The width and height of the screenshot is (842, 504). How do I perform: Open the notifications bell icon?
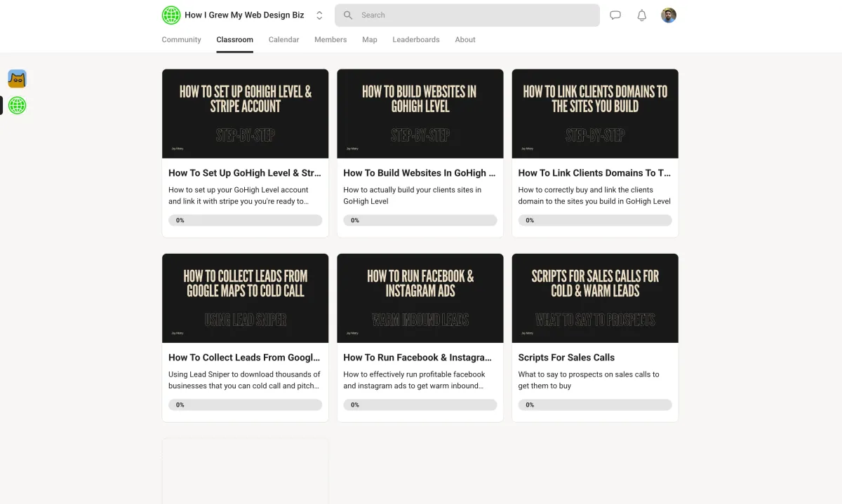[x=641, y=15]
